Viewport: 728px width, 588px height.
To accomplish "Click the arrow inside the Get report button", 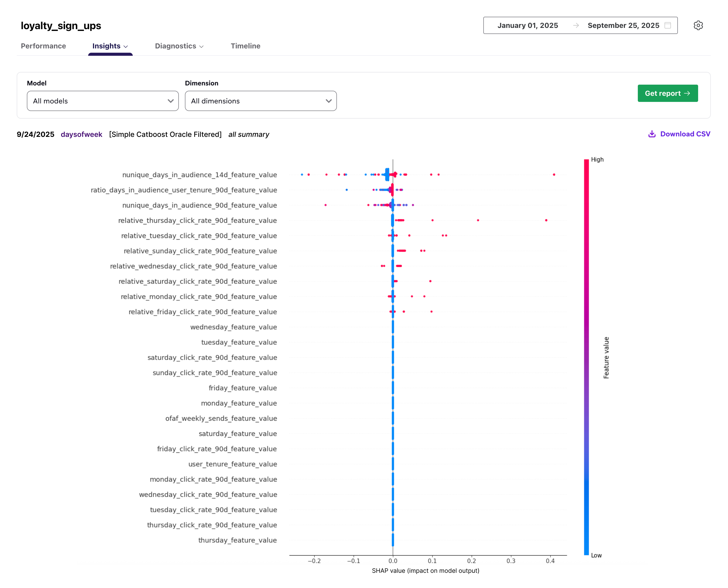I will [x=687, y=93].
